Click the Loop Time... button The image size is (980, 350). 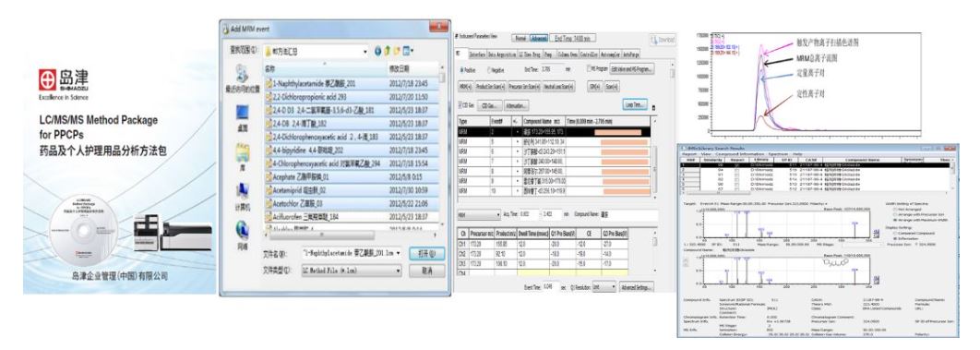[635, 105]
